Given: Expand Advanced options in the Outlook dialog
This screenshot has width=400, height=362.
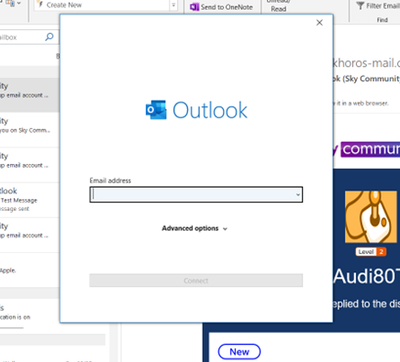Looking at the screenshot, I should [x=195, y=228].
